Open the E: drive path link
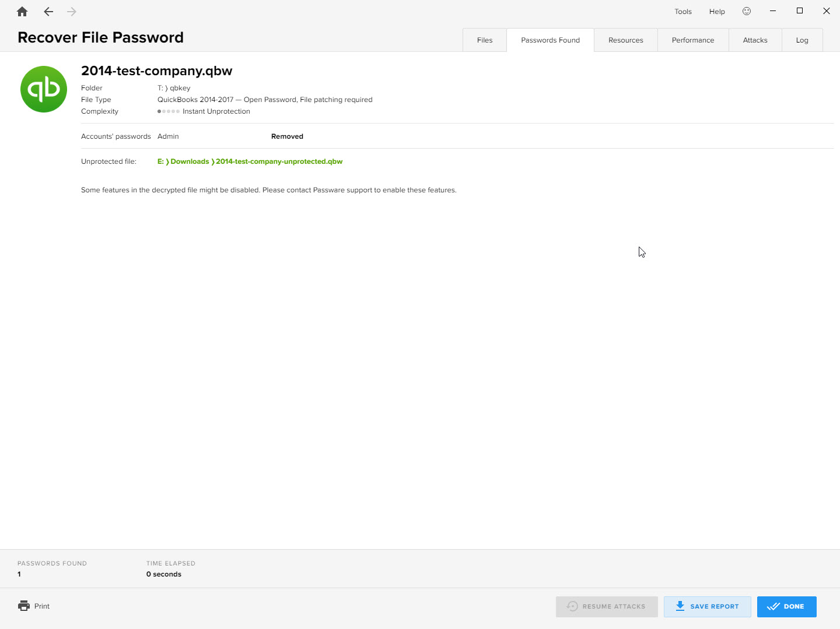The width and height of the screenshot is (840, 629). click(x=160, y=161)
